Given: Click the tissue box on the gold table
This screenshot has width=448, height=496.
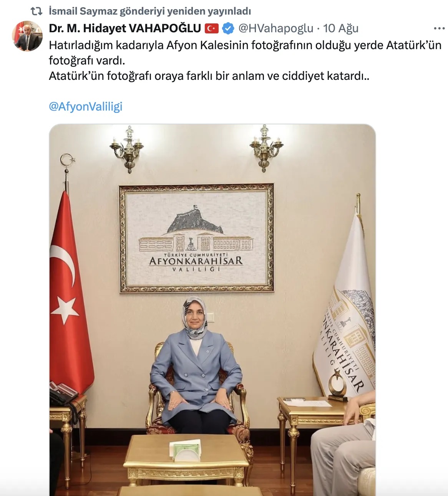Looking at the screenshot, I should coord(186,451).
